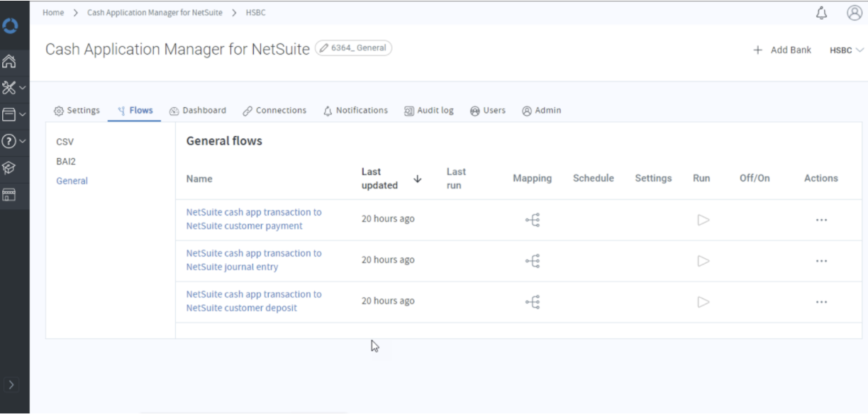Open actions menu for customer payment flow
Screen dimensions: 868x417
point(821,221)
